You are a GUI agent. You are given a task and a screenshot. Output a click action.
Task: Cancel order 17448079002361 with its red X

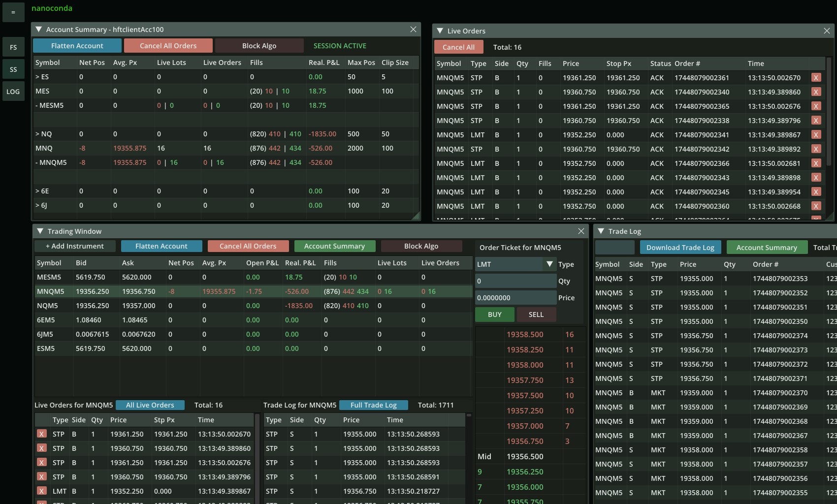[x=816, y=77]
